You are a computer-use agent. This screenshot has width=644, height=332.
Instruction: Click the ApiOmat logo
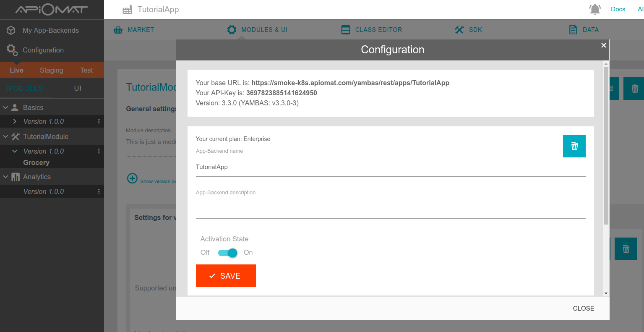click(52, 9)
